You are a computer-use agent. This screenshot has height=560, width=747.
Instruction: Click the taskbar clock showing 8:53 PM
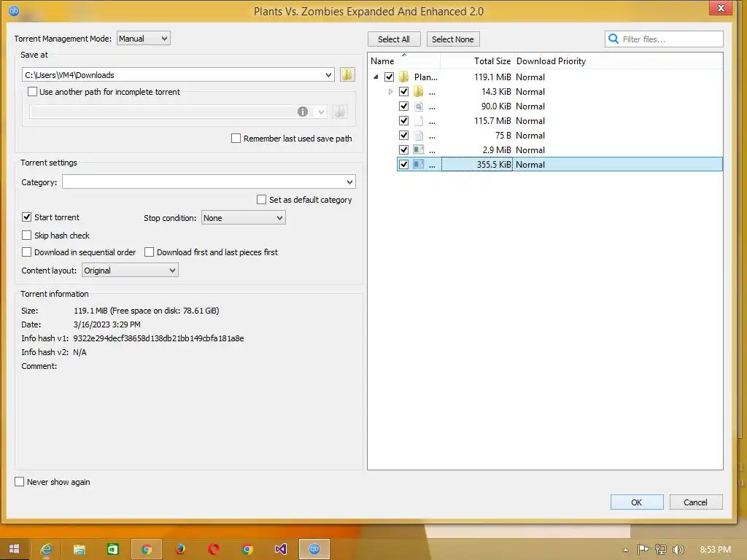point(716,550)
